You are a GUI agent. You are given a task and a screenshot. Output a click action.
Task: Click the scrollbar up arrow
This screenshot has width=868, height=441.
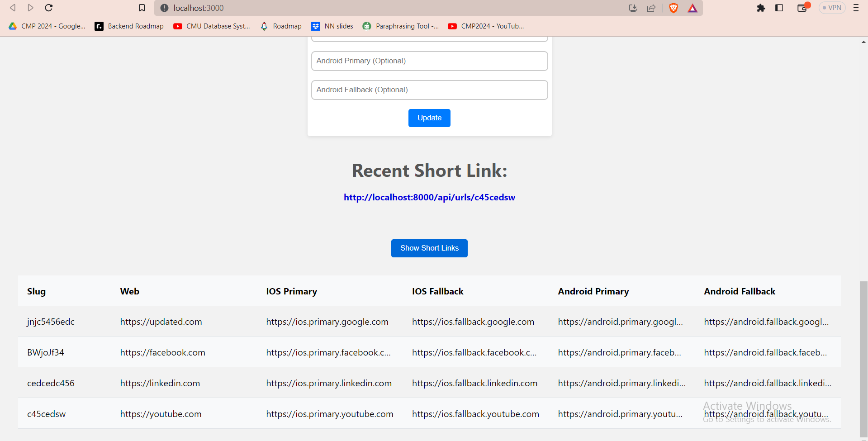click(863, 42)
